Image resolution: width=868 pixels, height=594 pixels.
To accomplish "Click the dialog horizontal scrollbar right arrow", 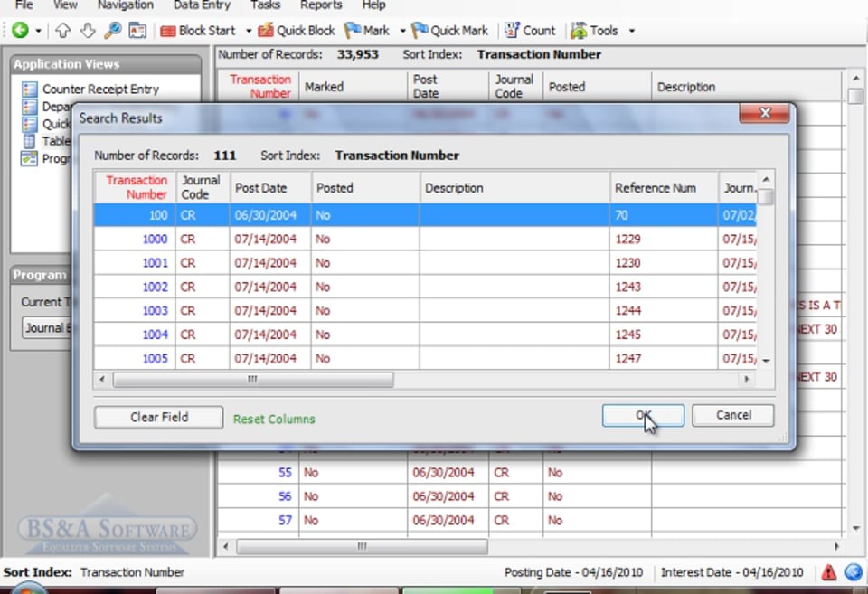I will pyautogui.click(x=746, y=380).
